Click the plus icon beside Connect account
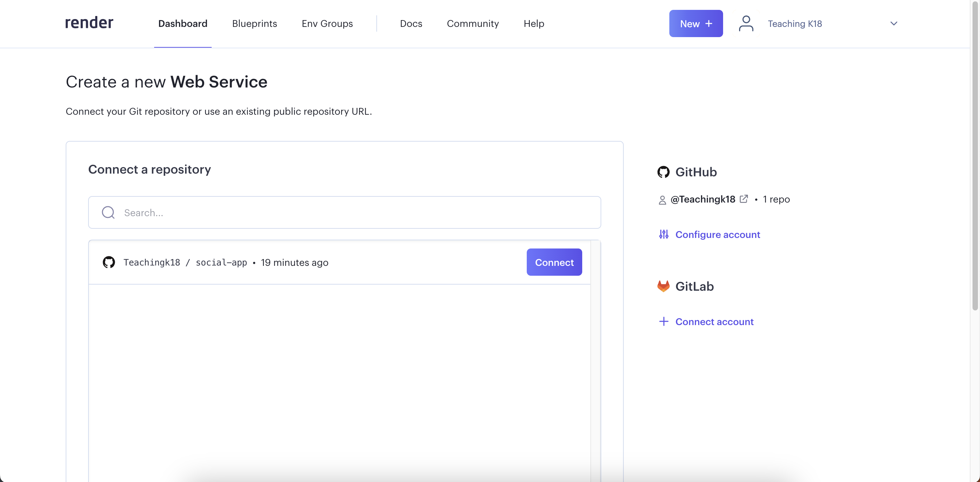 coord(664,321)
